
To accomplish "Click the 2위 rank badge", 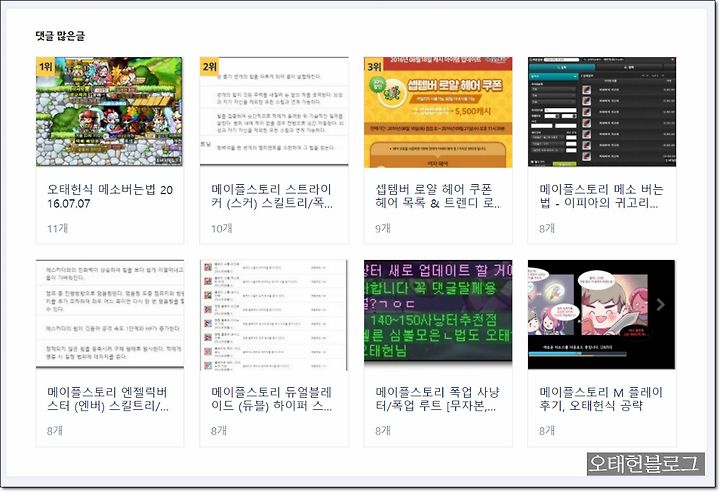I will point(209,67).
